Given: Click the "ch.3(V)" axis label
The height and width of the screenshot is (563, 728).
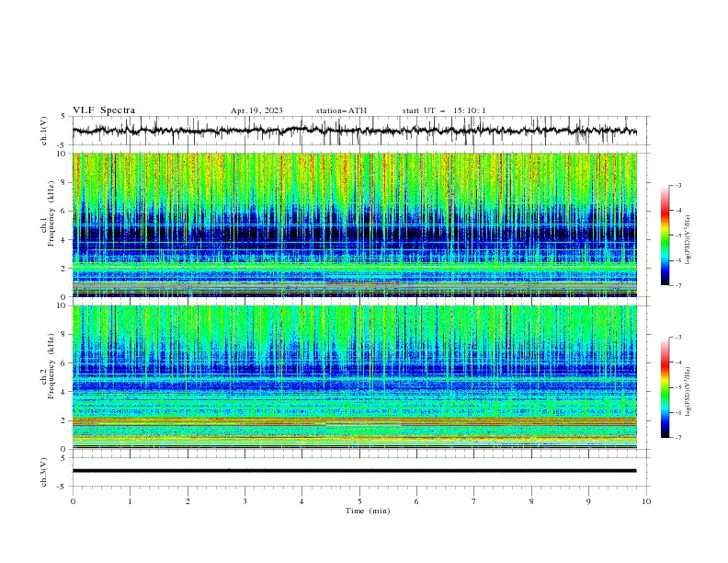Looking at the screenshot, I should (44, 472).
